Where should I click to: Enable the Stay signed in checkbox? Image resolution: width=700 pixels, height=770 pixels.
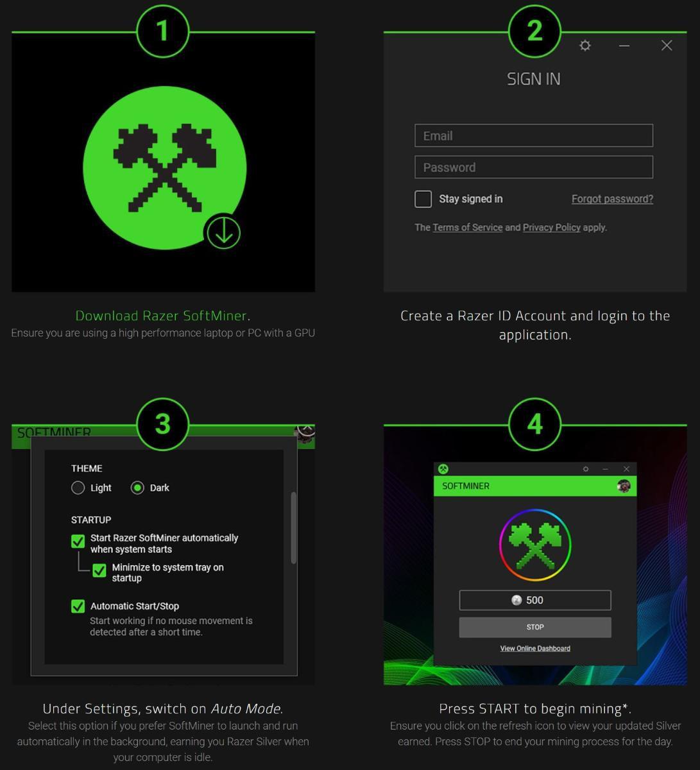point(423,199)
